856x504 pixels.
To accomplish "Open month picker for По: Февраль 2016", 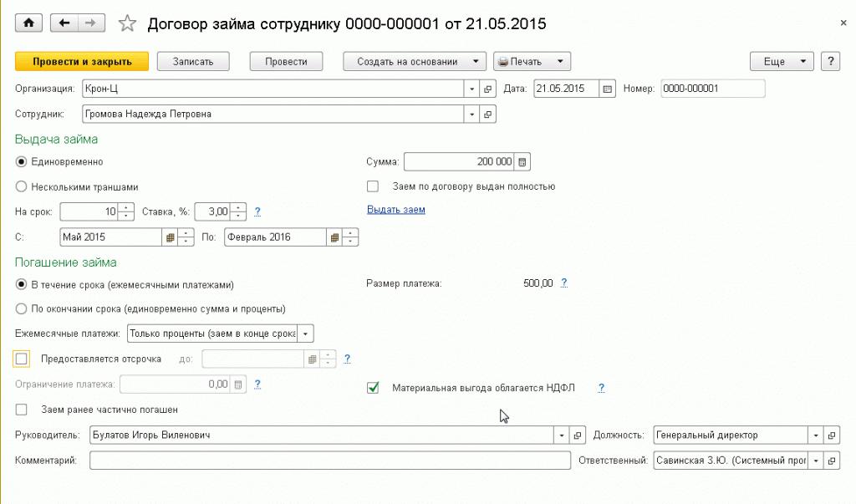I will [x=334, y=237].
